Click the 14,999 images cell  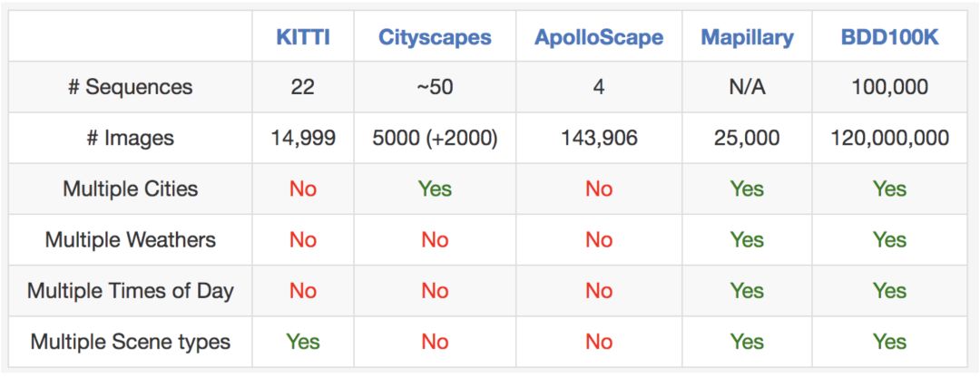click(x=302, y=138)
